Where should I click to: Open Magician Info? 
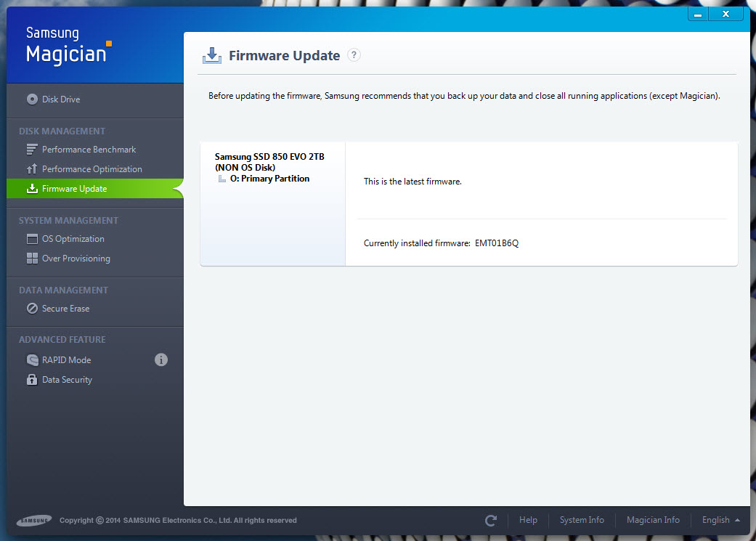(x=654, y=520)
